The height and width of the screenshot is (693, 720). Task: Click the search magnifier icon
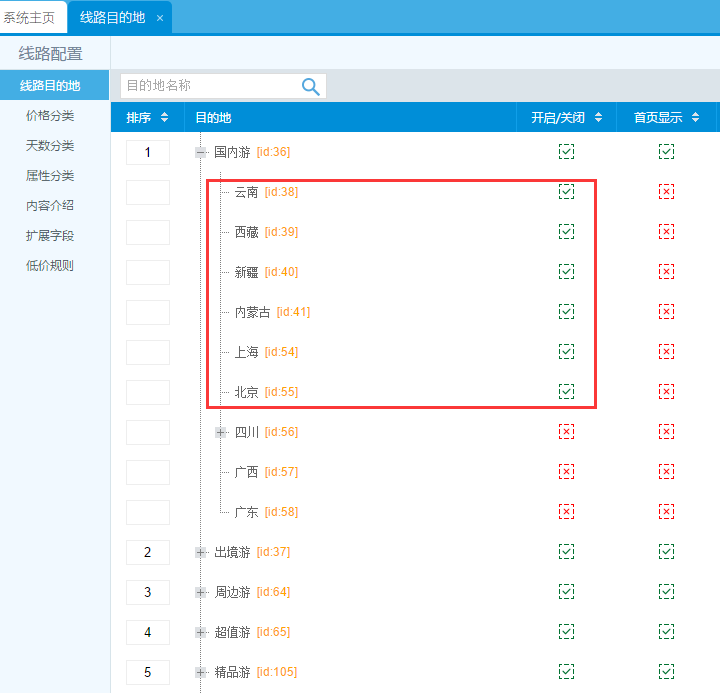tap(310, 87)
